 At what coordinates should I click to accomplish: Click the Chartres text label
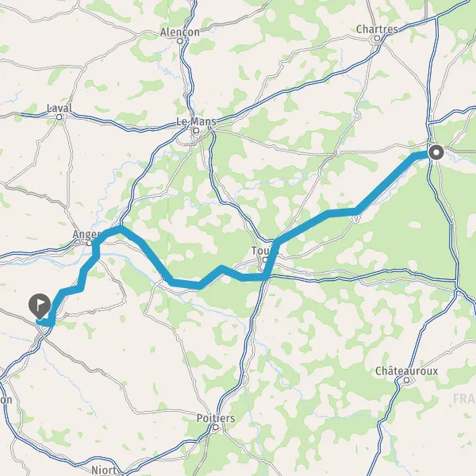tap(377, 29)
